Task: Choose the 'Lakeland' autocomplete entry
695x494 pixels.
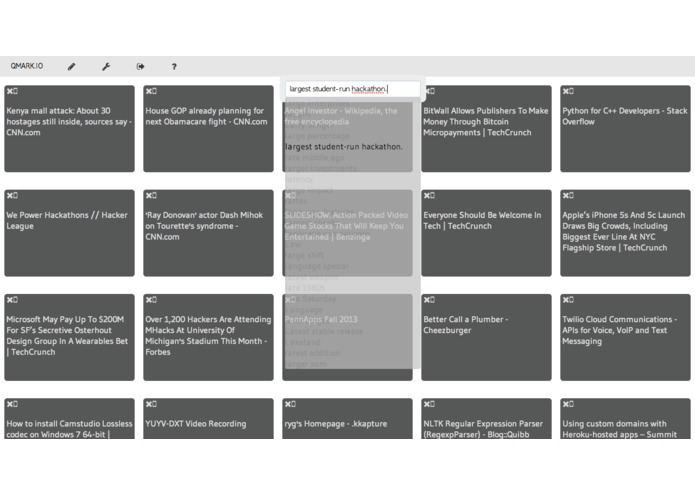Action: [302, 342]
